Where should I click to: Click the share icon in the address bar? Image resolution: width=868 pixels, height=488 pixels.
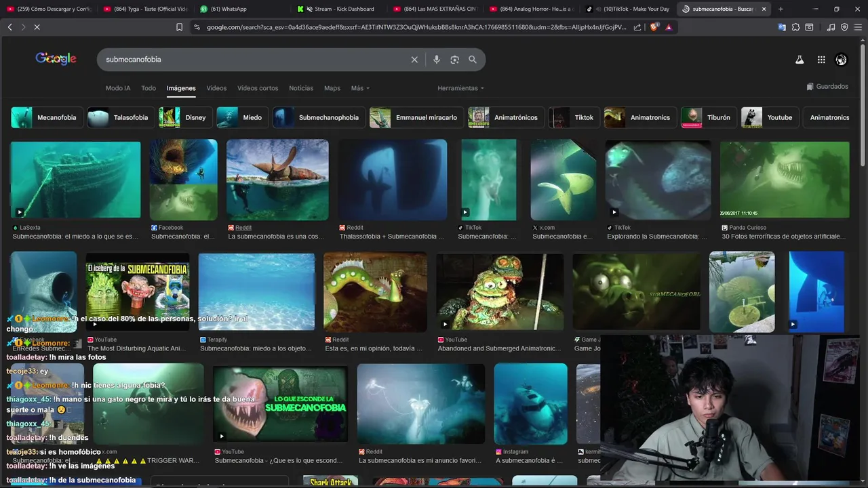click(637, 27)
